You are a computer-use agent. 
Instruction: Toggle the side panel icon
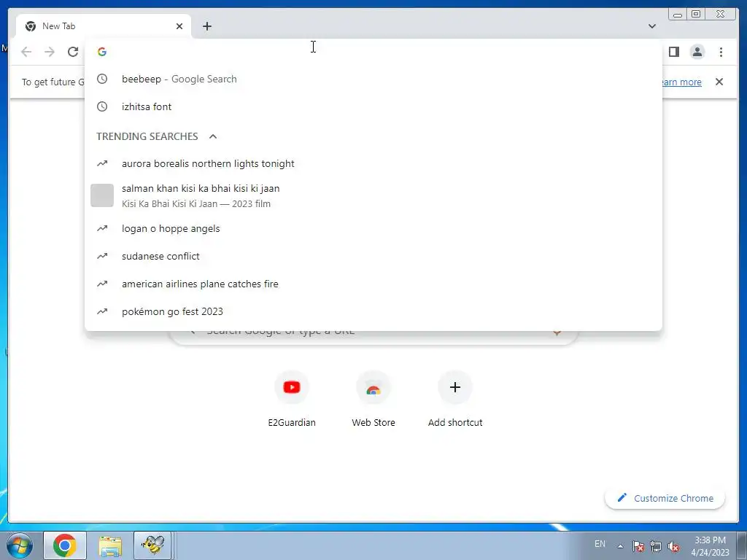673,52
